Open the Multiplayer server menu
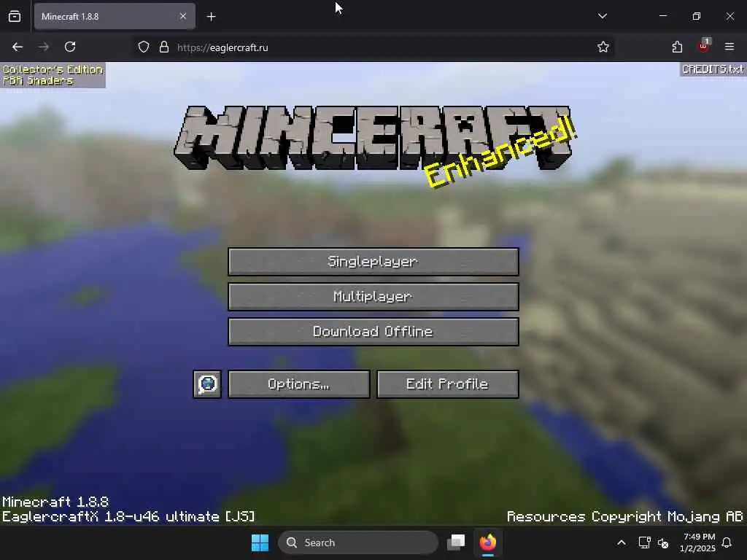747x560 pixels. (x=373, y=297)
